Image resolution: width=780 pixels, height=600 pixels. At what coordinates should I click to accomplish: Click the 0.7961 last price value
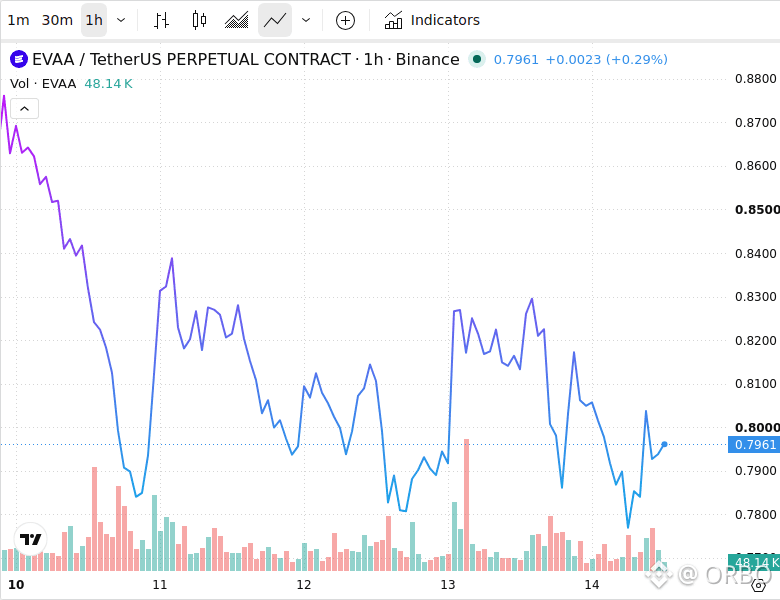click(x=516, y=60)
